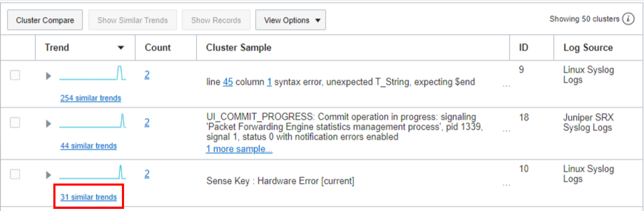Click the 45 line number link
The height and width of the screenshot is (211, 644).
[228, 82]
